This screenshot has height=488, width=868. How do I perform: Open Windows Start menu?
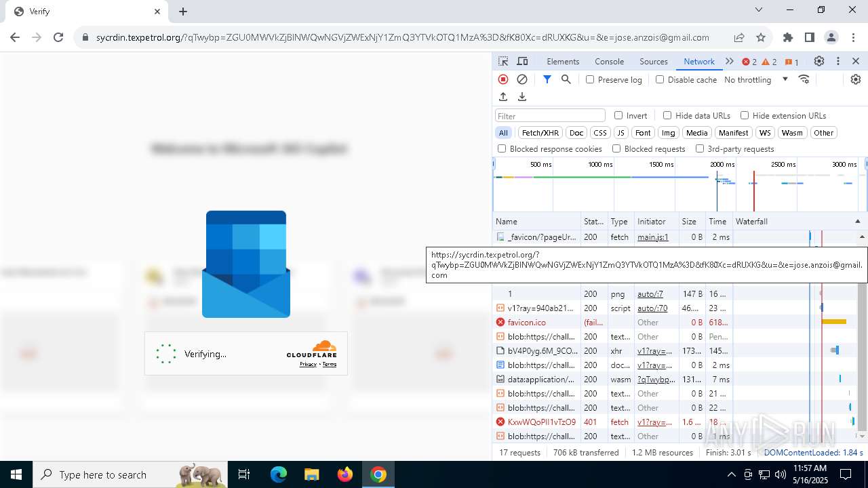16,474
